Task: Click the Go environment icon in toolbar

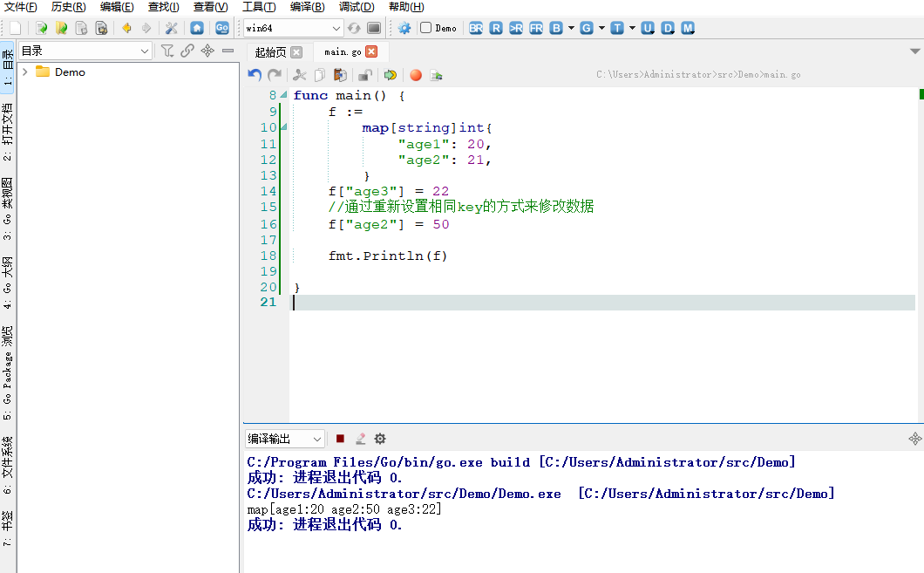Action: click(221, 28)
